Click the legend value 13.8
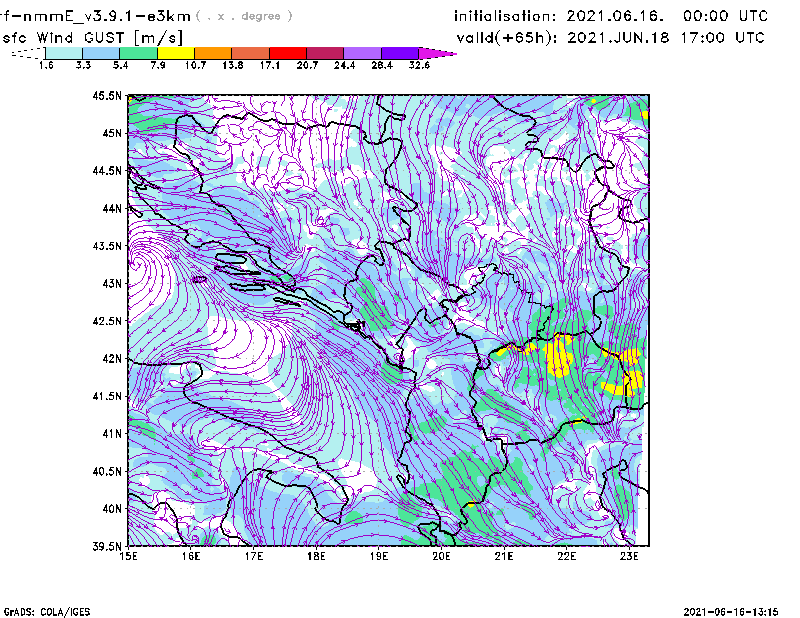The width and height of the screenshot is (800, 618). click(232, 65)
